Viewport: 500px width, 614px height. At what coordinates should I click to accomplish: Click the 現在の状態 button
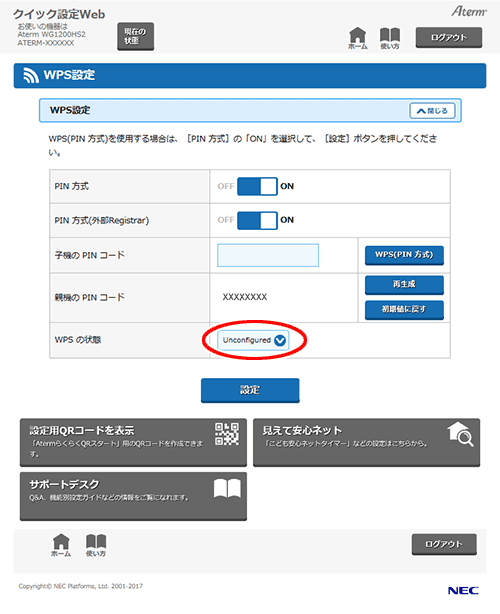[135, 36]
